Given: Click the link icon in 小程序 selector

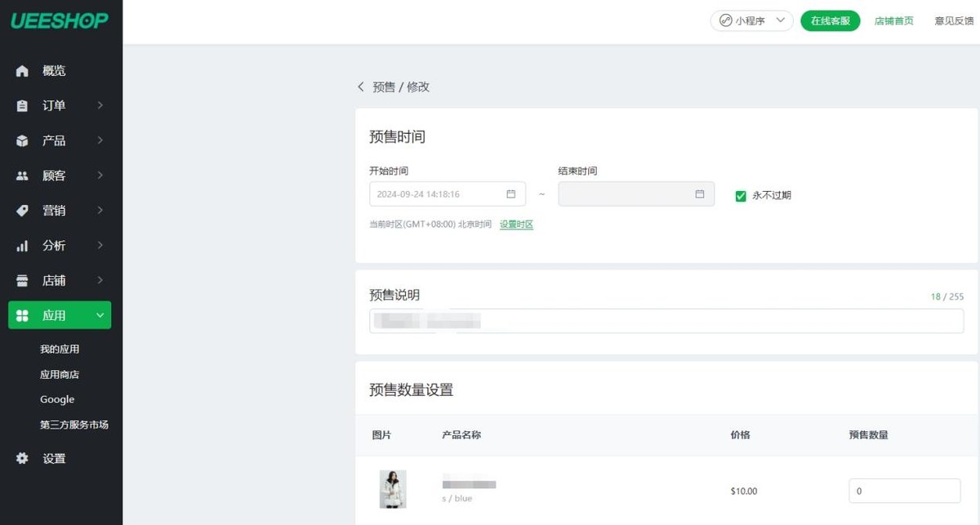Looking at the screenshot, I should [725, 20].
